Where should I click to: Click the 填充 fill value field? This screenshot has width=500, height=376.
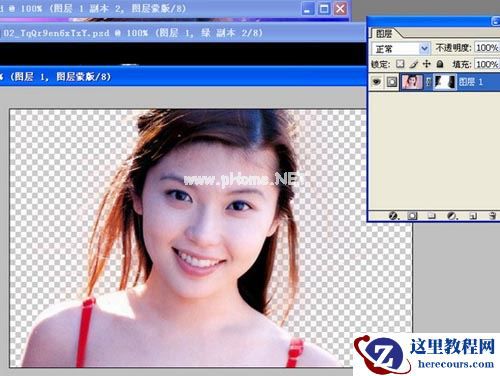click(487, 64)
